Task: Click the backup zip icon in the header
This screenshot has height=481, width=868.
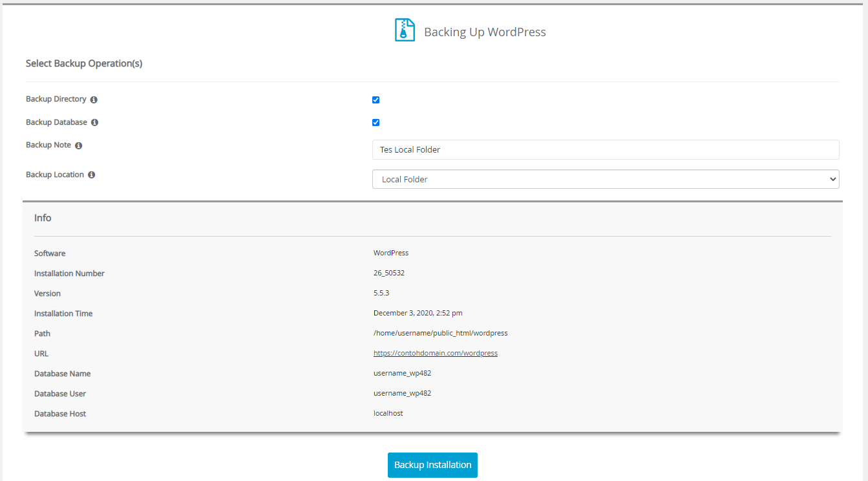Action: pyautogui.click(x=404, y=29)
